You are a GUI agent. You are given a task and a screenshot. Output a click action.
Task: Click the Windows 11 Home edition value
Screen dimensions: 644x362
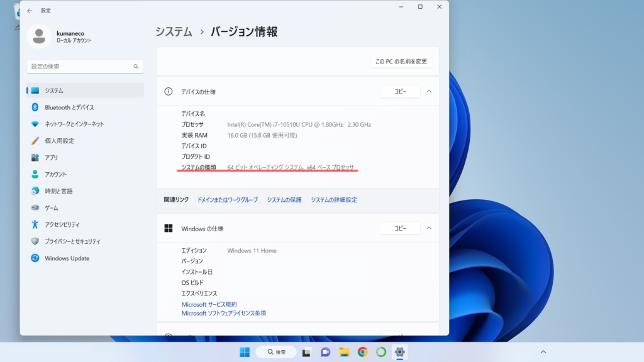click(252, 250)
